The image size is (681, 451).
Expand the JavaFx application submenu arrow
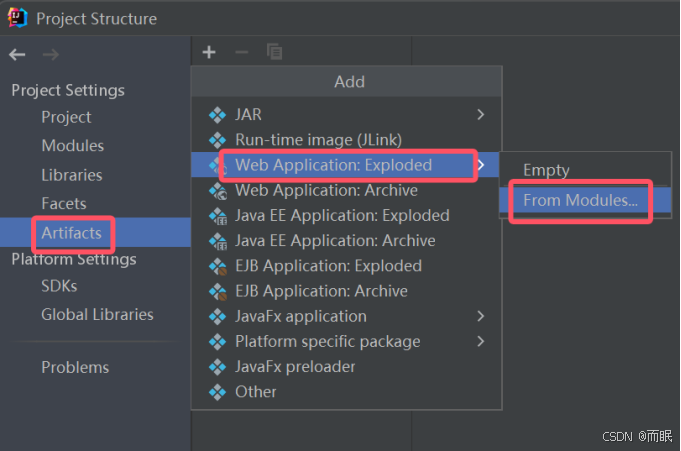pyautogui.click(x=480, y=316)
